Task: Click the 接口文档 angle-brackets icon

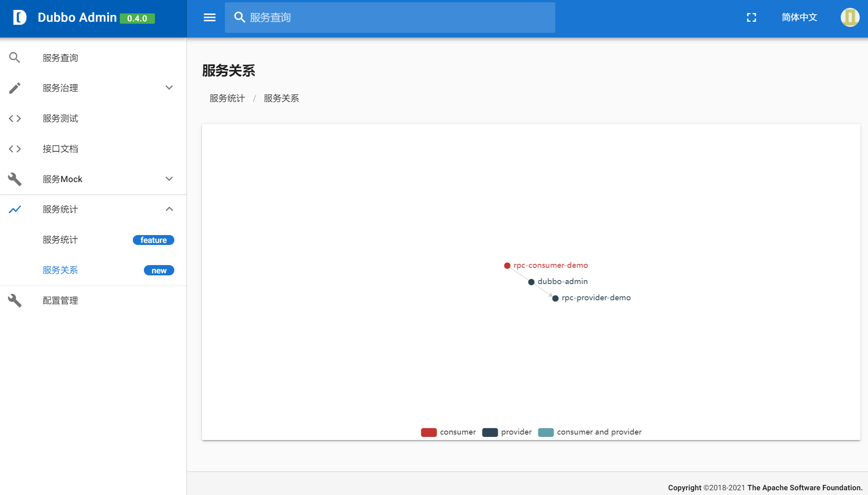Action: 15,149
